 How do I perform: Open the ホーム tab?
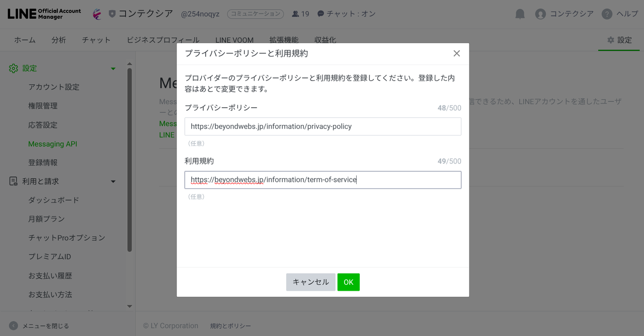pyautogui.click(x=25, y=40)
